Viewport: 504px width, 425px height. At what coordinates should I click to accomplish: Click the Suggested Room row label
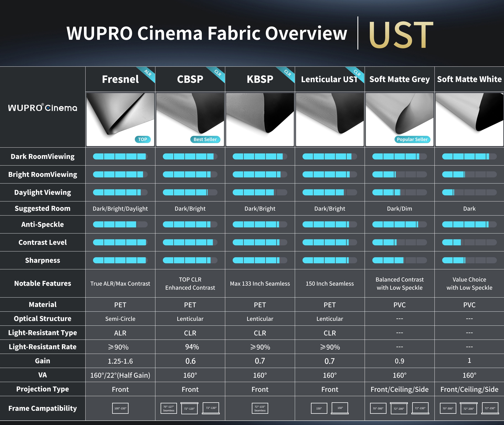43,208
